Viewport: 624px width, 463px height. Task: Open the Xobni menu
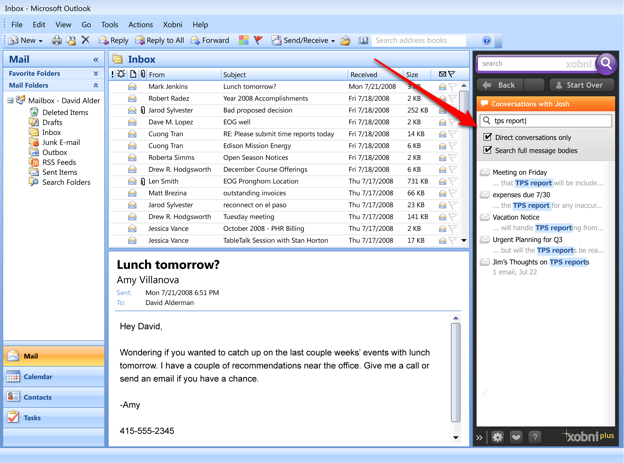172,25
